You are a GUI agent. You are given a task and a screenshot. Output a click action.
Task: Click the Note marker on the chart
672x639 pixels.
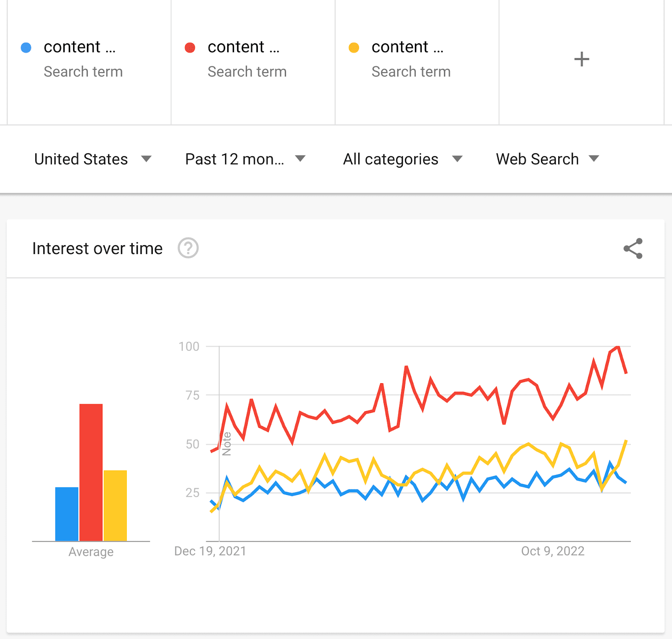(x=227, y=444)
